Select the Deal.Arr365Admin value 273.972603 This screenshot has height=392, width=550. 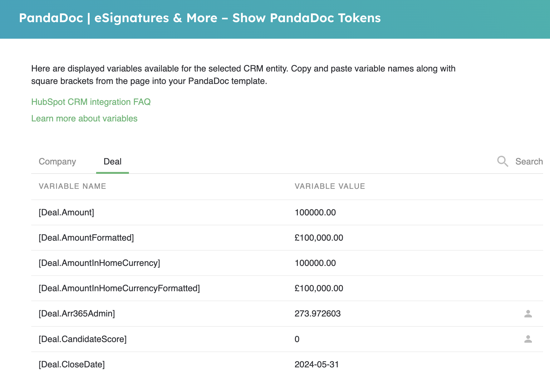pos(318,314)
